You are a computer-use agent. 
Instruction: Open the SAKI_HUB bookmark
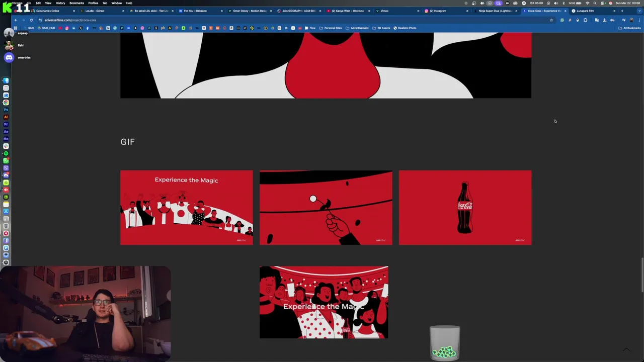47,28
